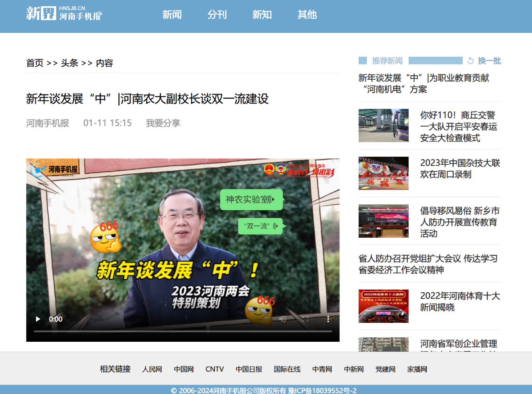532x394 pixels.
Task: Click the 头条 breadcrumb link
Action: pyautogui.click(x=70, y=63)
